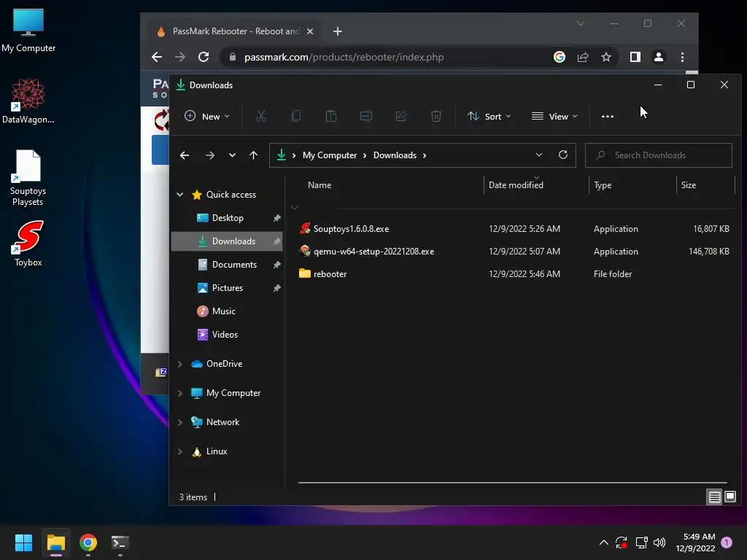The width and height of the screenshot is (747, 560).
Task: Open the See more ellipsis menu
Action: [608, 116]
